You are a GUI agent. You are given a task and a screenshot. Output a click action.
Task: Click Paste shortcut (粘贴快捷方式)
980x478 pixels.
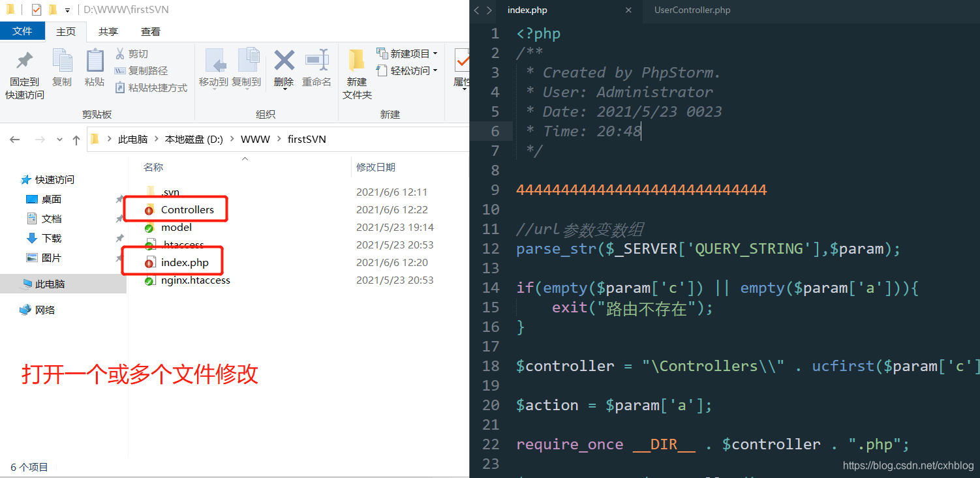151,87
